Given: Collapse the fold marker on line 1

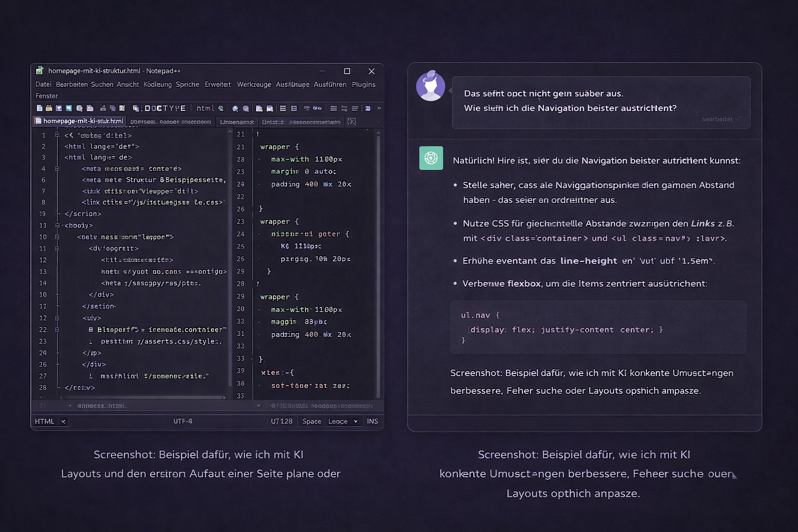Looking at the screenshot, I should [x=57, y=135].
